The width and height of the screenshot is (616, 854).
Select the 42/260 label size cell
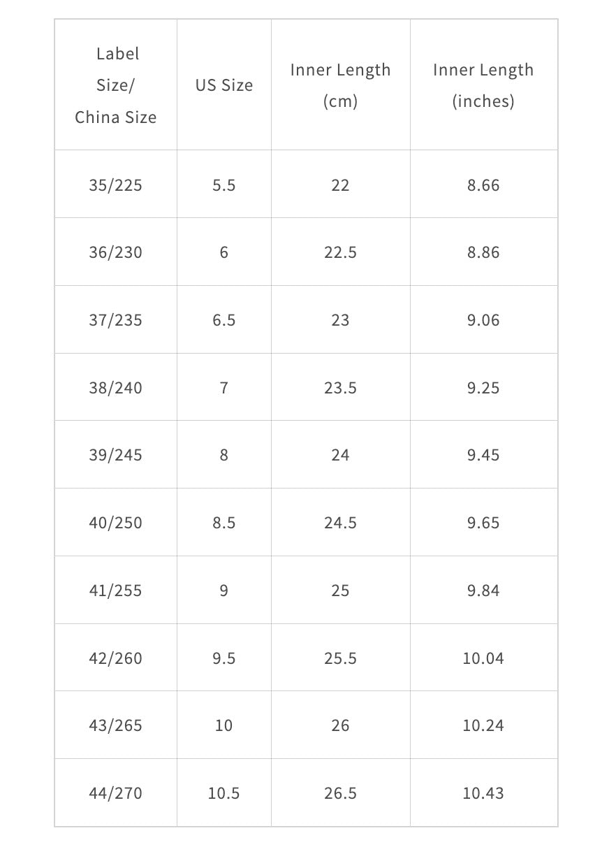[116, 658]
